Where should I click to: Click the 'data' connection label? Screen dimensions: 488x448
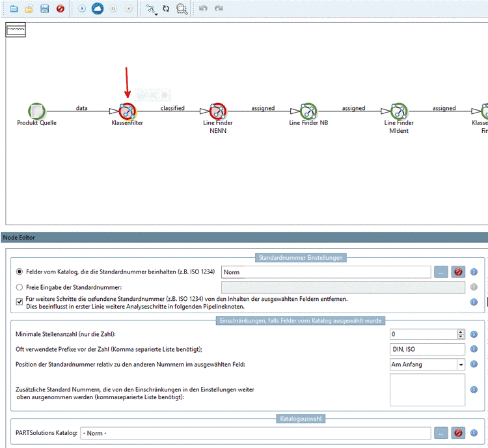(82, 108)
